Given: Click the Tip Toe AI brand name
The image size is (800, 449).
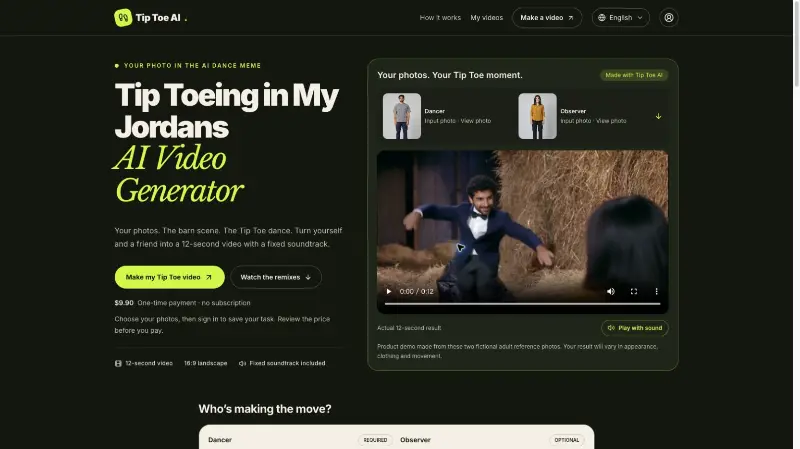Looking at the screenshot, I should [x=158, y=17].
